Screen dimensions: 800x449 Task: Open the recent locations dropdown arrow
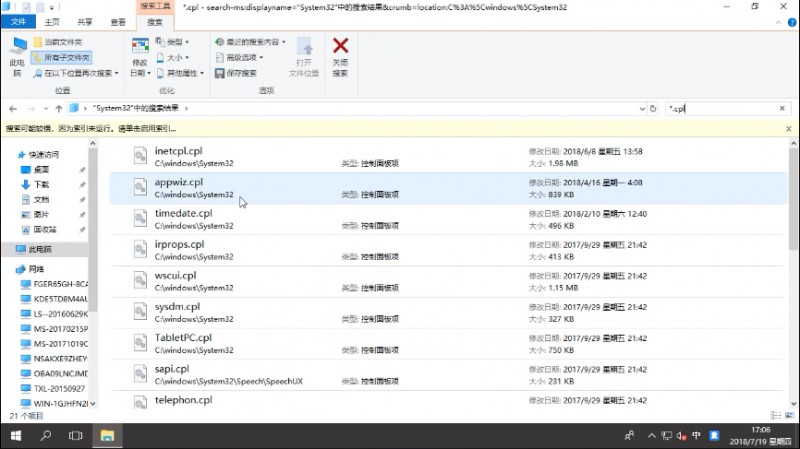tap(45, 109)
